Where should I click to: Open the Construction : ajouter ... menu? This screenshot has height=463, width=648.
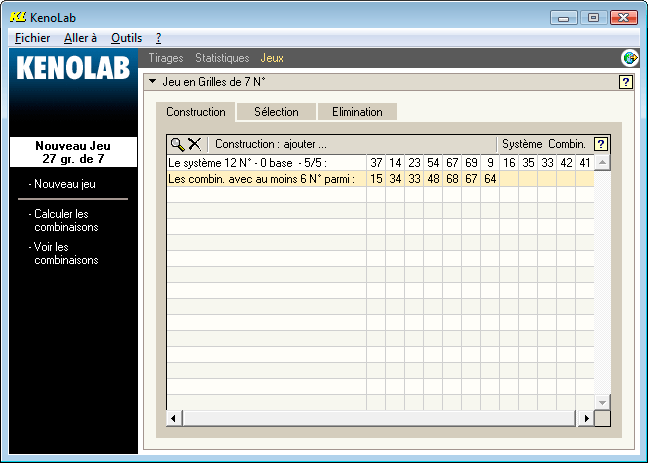tap(271, 144)
